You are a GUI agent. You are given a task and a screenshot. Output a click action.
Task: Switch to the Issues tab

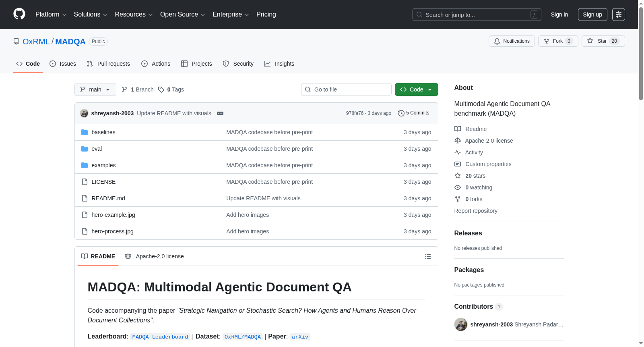[x=63, y=64]
